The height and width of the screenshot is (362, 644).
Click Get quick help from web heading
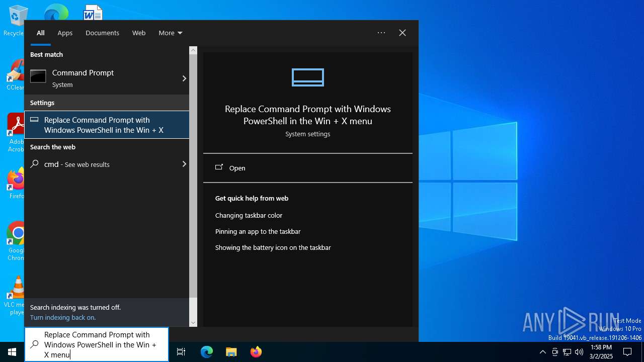click(252, 198)
